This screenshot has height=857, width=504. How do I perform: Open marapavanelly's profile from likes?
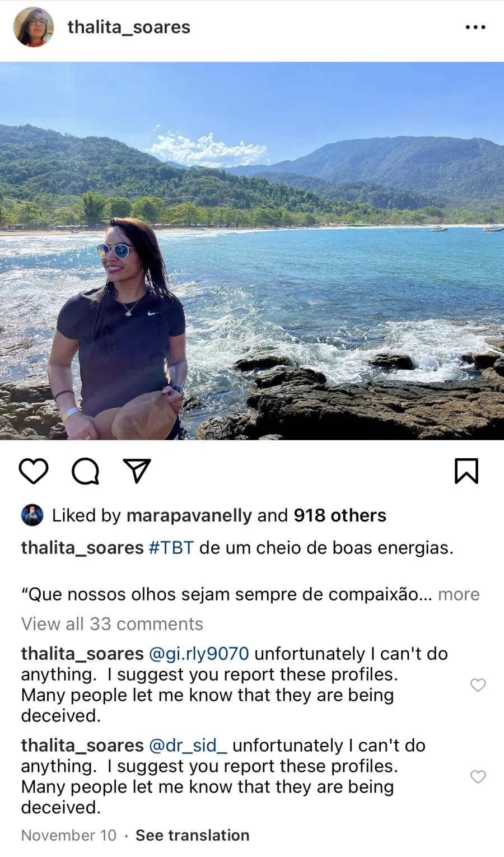coord(189,515)
